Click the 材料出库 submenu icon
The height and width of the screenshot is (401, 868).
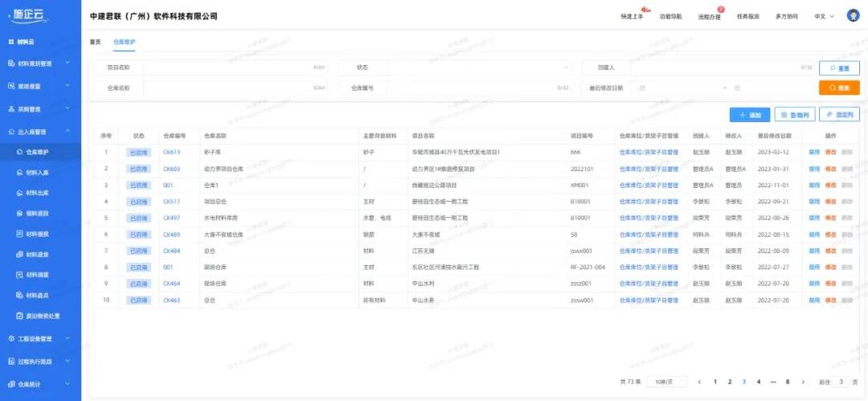tap(19, 193)
